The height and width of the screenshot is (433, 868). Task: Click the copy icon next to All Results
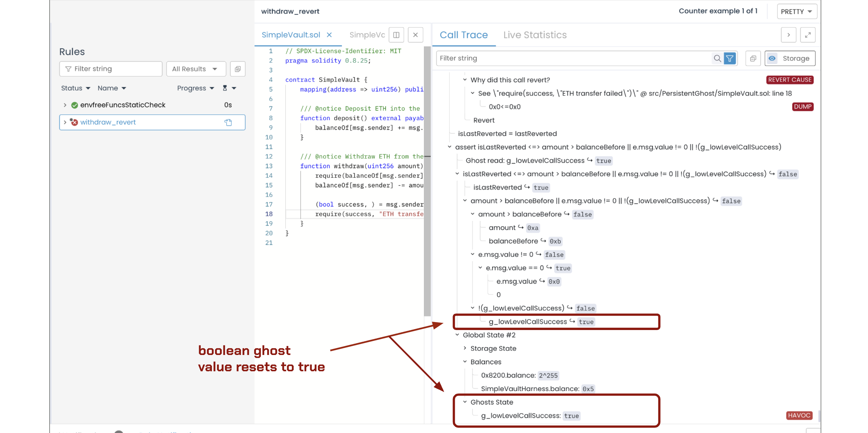pos(237,69)
